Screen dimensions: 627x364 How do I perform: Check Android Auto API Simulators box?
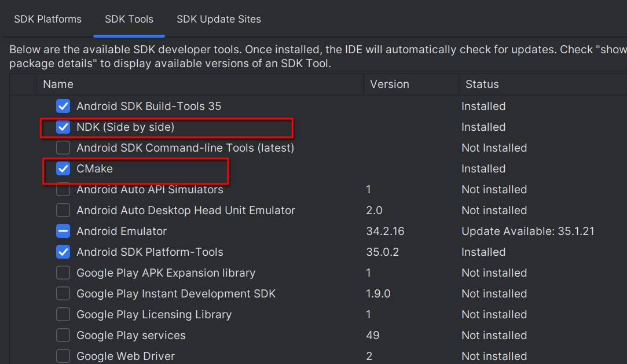[63, 190]
